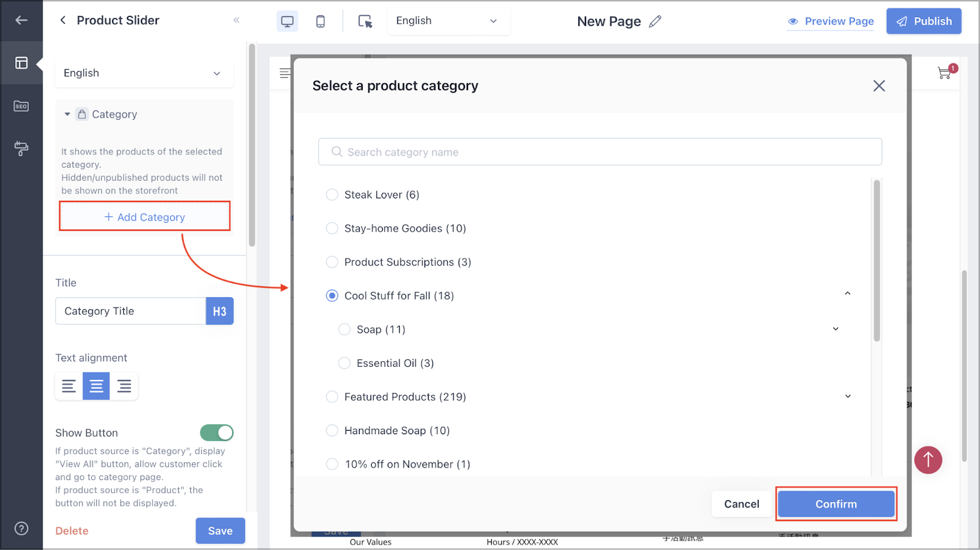Expand the Soap subcategory chevron
The height and width of the screenshot is (550, 980).
(835, 329)
